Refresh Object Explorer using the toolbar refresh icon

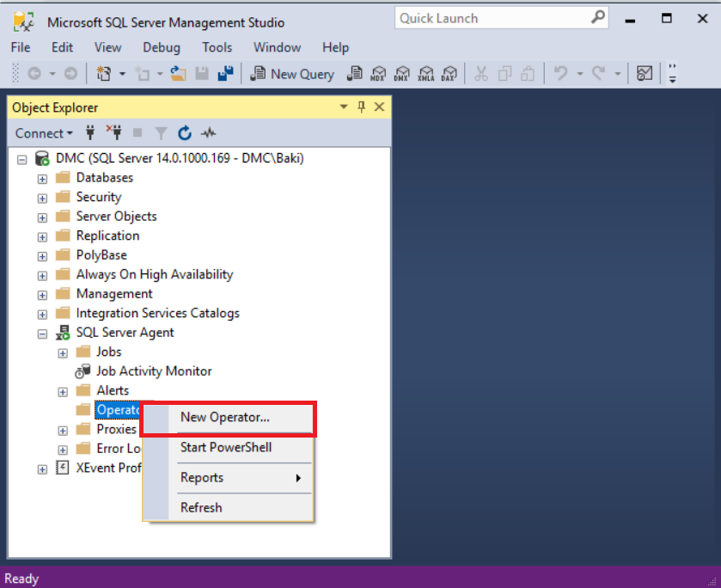(x=184, y=133)
